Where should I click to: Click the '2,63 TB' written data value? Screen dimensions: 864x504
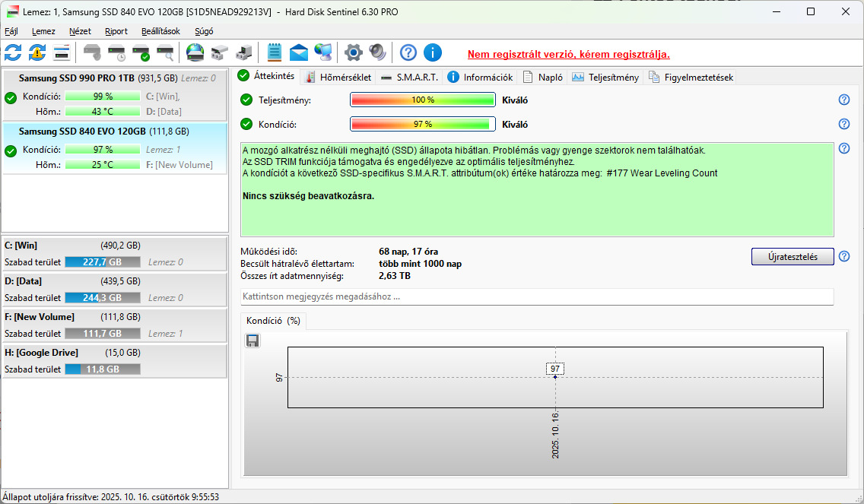pos(395,276)
